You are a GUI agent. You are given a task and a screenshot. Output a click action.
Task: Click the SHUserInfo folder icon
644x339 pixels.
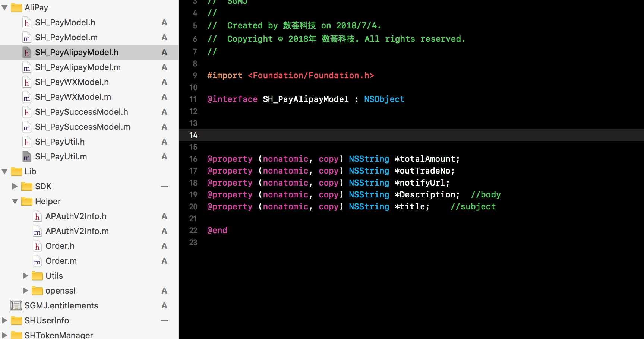[16, 320]
